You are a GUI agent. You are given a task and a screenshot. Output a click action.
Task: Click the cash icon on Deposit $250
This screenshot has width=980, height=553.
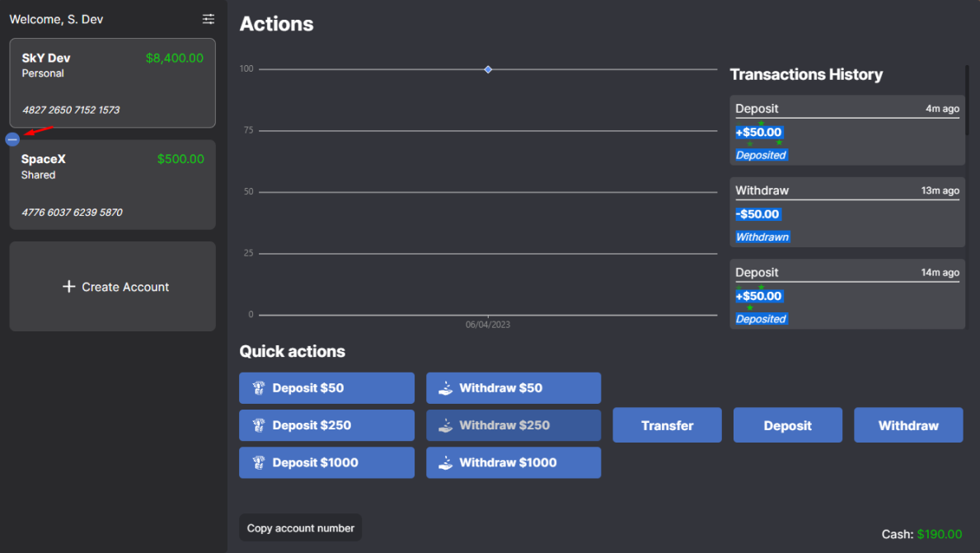(258, 425)
